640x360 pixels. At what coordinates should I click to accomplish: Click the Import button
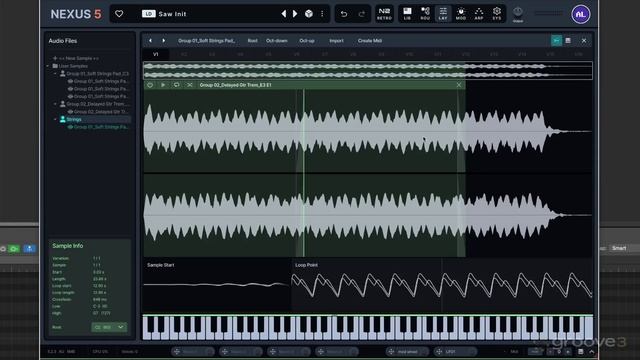(336, 41)
